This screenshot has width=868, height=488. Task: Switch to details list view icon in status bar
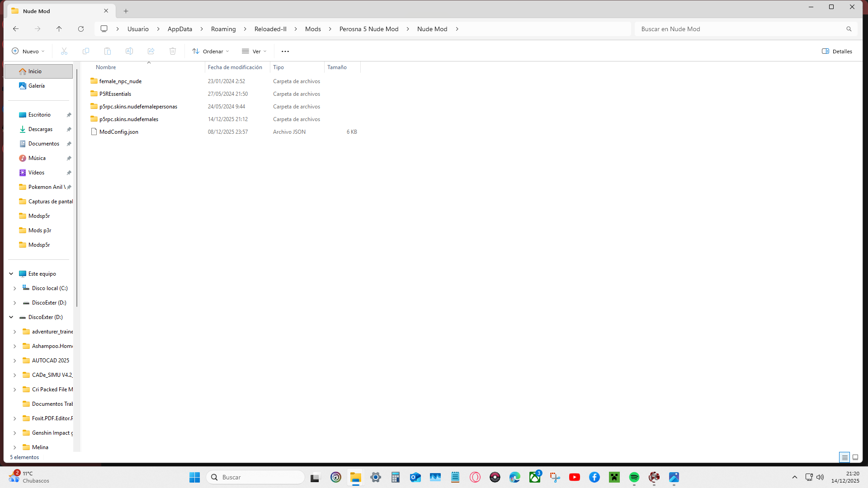pos(844,457)
